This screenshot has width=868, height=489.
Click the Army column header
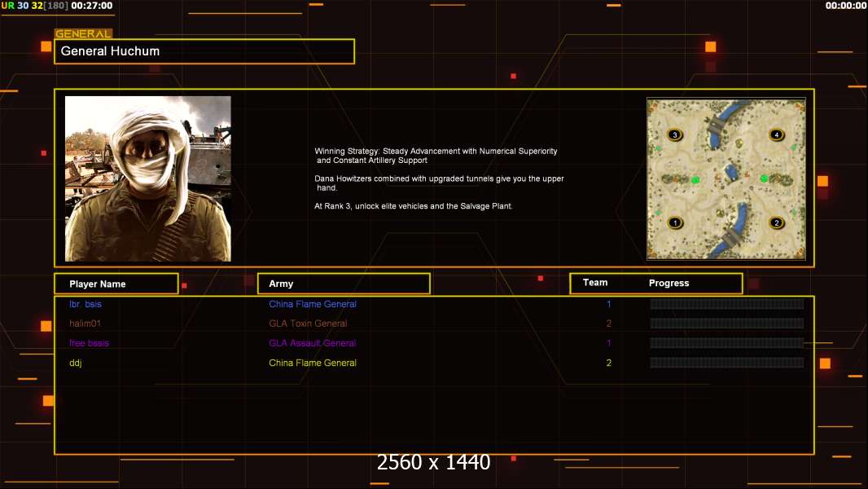pyautogui.click(x=344, y=284)
